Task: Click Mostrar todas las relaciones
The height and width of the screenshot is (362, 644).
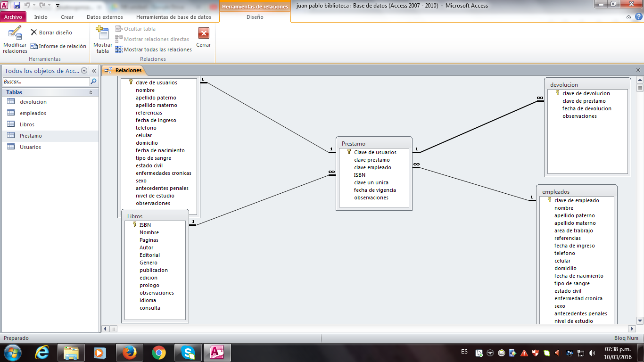Action: (x=154, y=49)
